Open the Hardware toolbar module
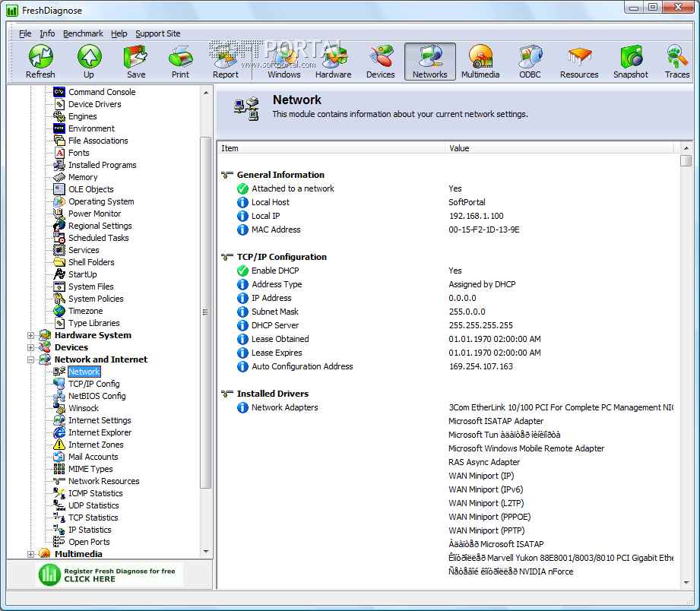 coord(333,62)
